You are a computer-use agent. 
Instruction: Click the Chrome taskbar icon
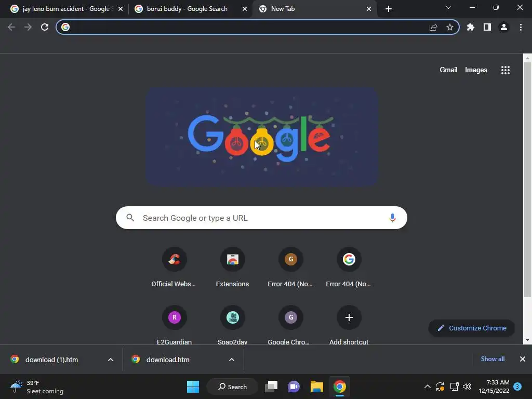[340, 387]
